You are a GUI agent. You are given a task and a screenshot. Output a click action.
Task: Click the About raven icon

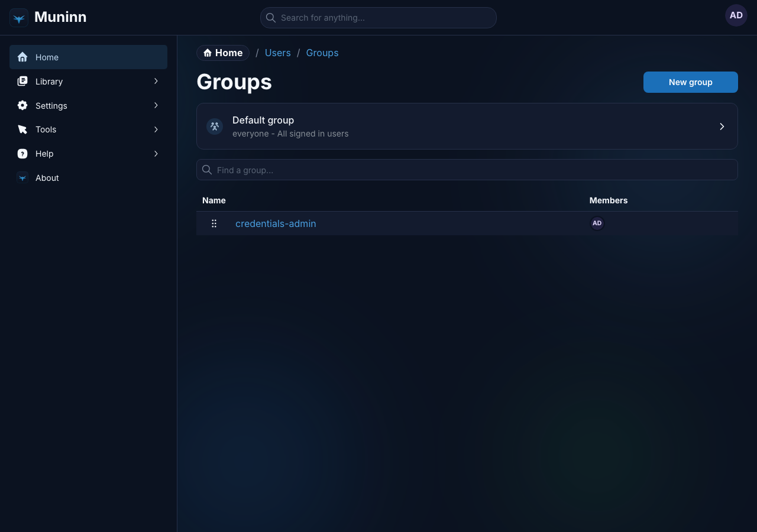pyautogui.click(x=22, y=177)
